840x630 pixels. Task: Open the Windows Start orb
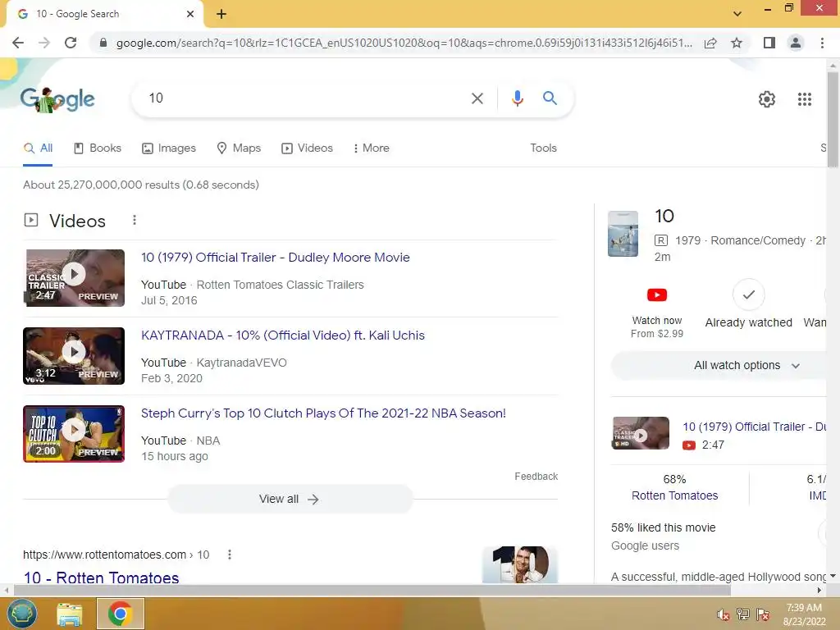pos(22,614)
